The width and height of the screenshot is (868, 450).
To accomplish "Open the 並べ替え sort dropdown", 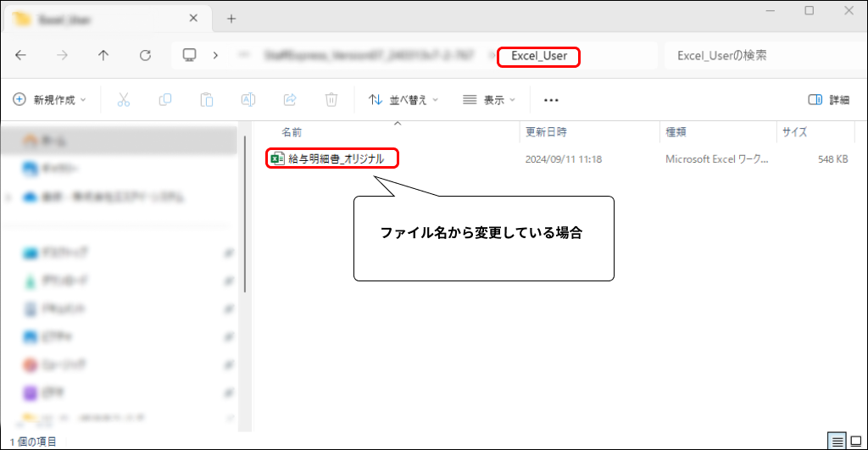I will 403,100.
